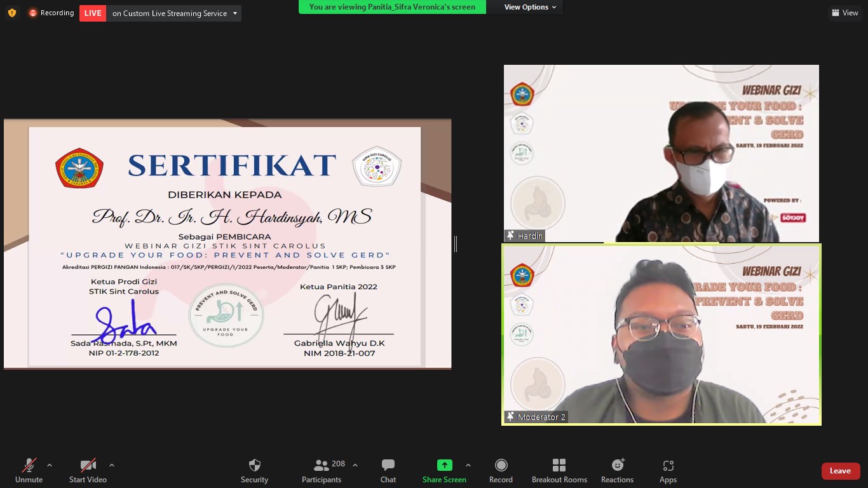868x488 pixels.
Task: Click the red LIVE indicator
Action: 93,13
